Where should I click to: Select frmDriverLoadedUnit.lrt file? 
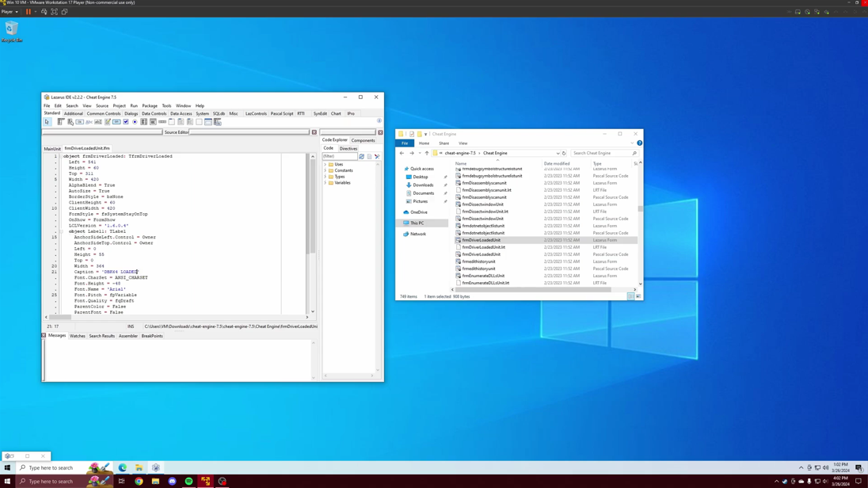[x=483, y=247]
